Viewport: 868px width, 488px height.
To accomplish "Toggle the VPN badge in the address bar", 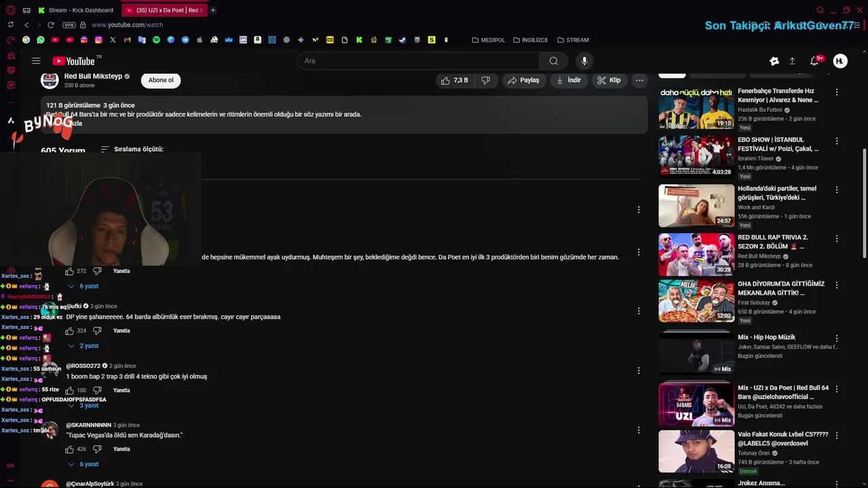I will [69, 25].
